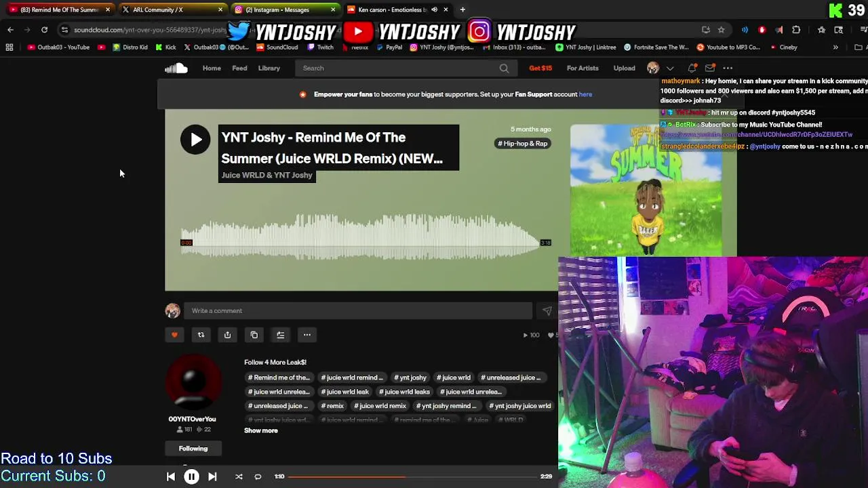Go back in browser history

(x=10, y=30)
